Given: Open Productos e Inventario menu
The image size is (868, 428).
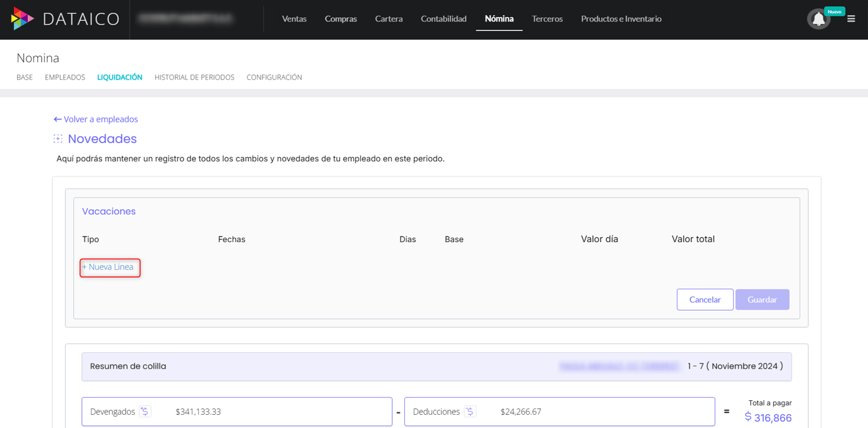Looking at the screenshot, I should point(621,19).
